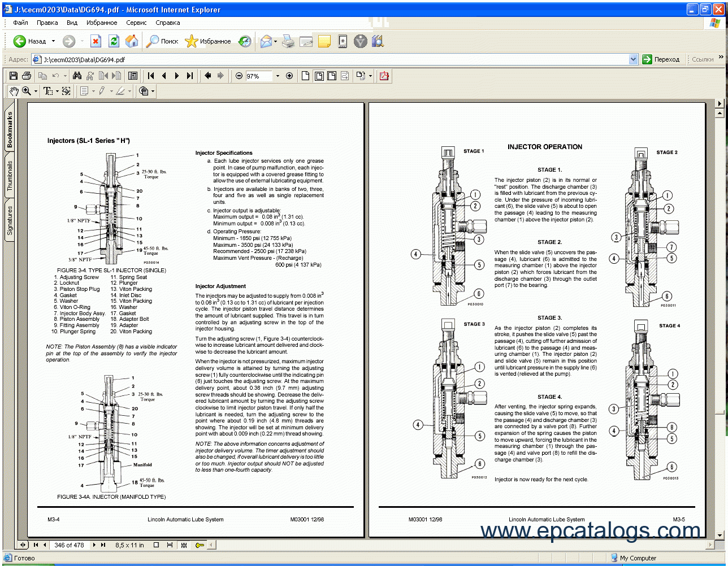Set the Actual Size page view

[x=306, y=76]
